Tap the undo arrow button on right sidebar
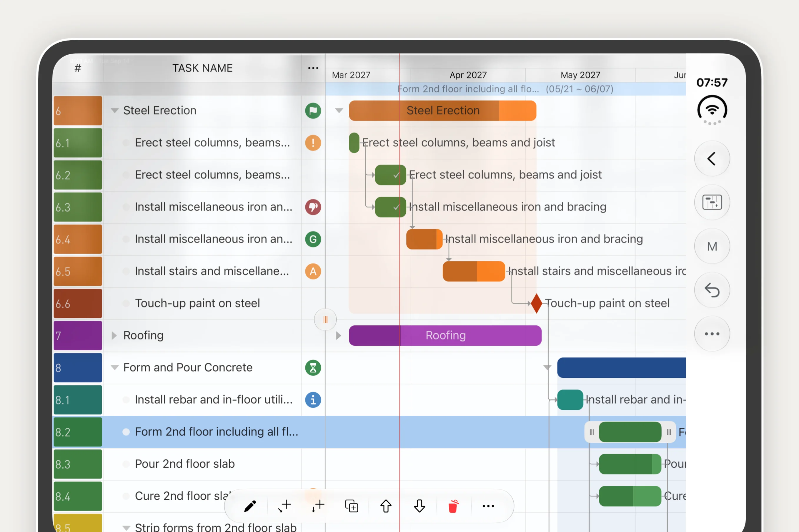The image size is (799, 532). tap(712, 290)
